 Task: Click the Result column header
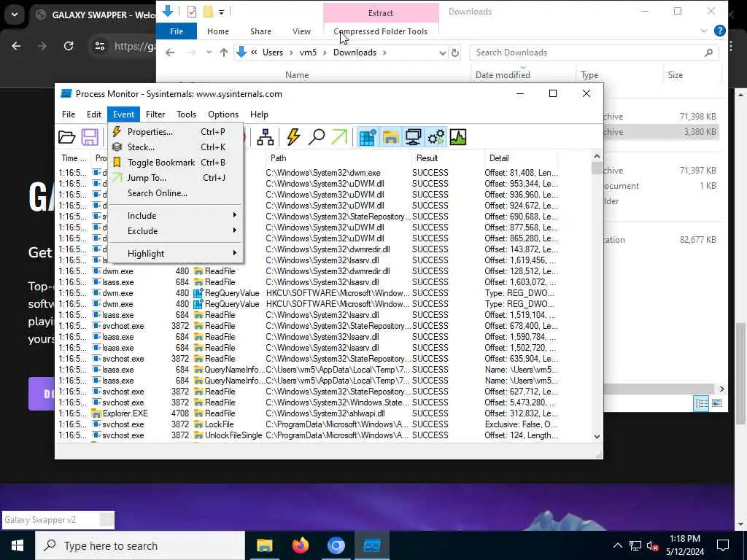pos(447,158)
